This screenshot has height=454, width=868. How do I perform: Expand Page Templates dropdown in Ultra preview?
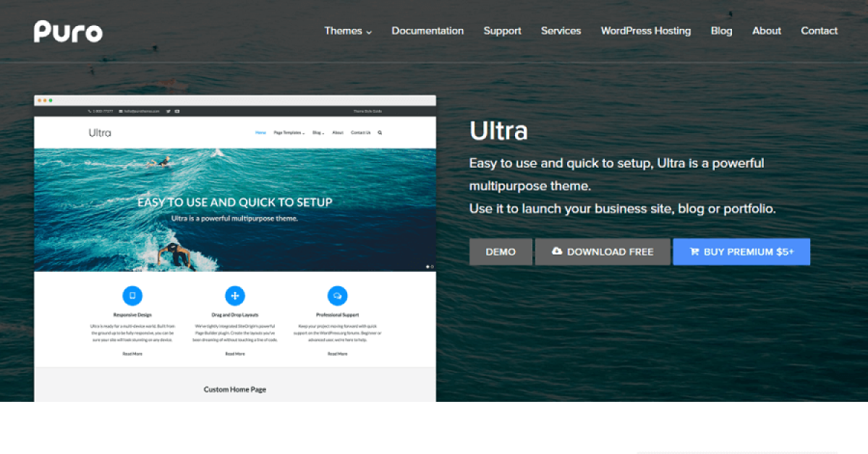(x=289, y=133)
